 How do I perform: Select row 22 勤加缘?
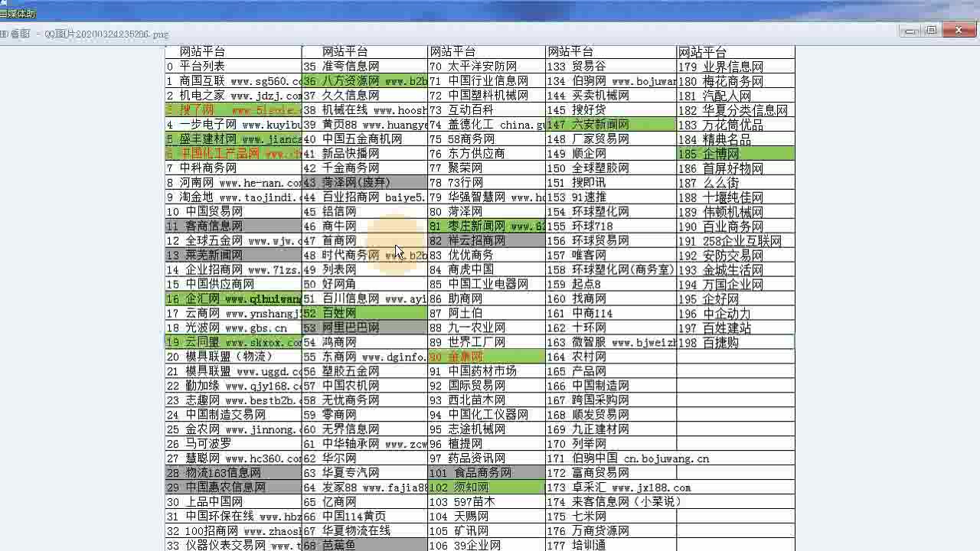(x=234, y=386)
